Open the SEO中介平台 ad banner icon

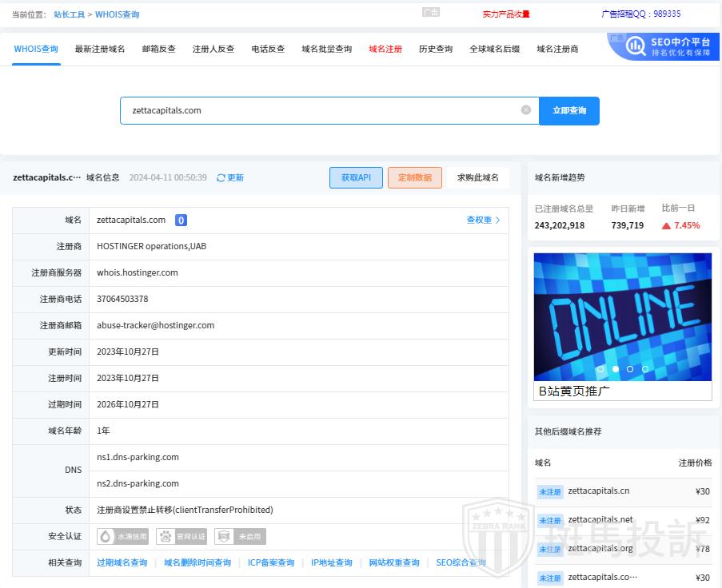pos(636,46)
